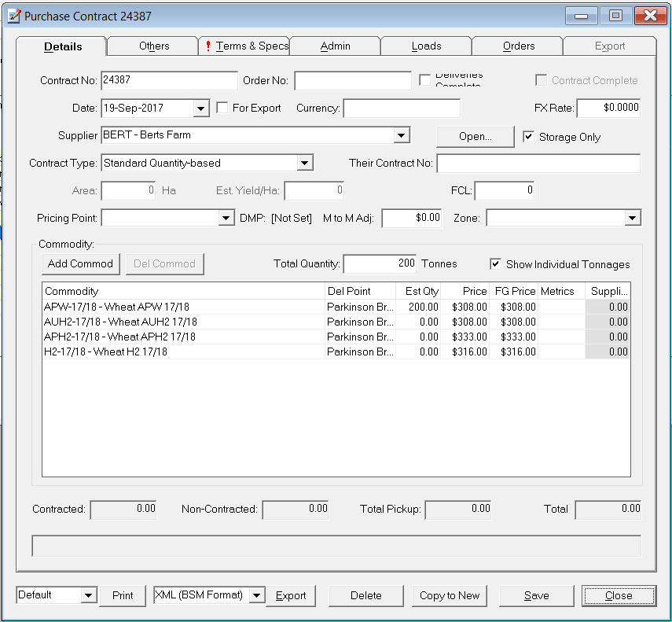Select the Details tab
The width and height of the screenshot is (672, 622).
[63, 46]
